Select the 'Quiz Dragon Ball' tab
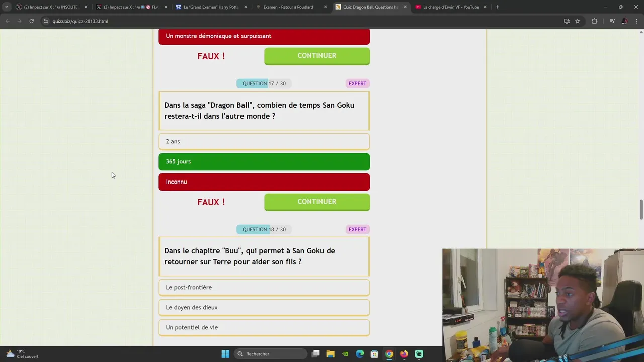The width and height of the screenshot is (644, 362). 370,7
